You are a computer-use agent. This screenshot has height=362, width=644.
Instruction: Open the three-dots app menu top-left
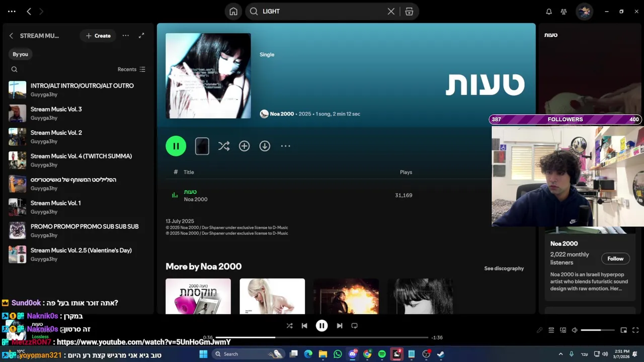click(12, 11)
